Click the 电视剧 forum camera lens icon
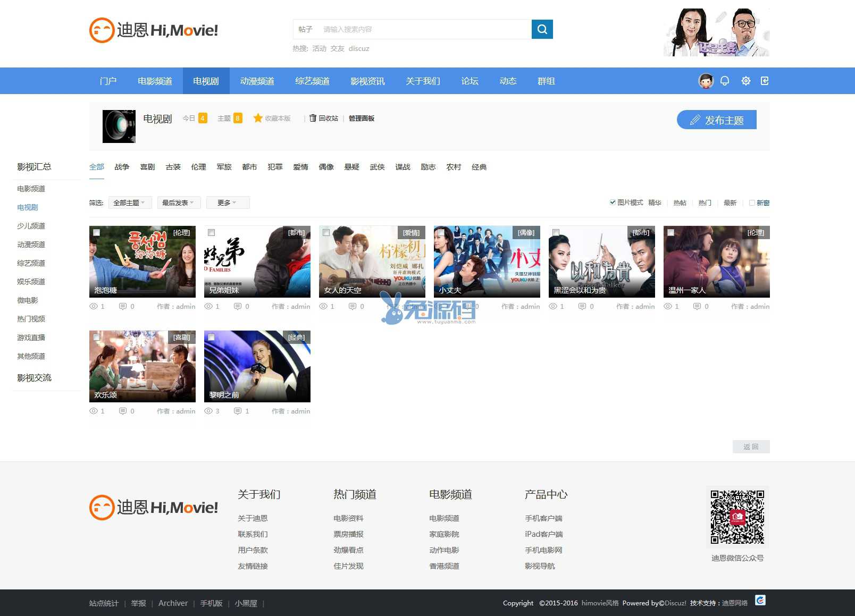855x616 pixels. point(119,126)
